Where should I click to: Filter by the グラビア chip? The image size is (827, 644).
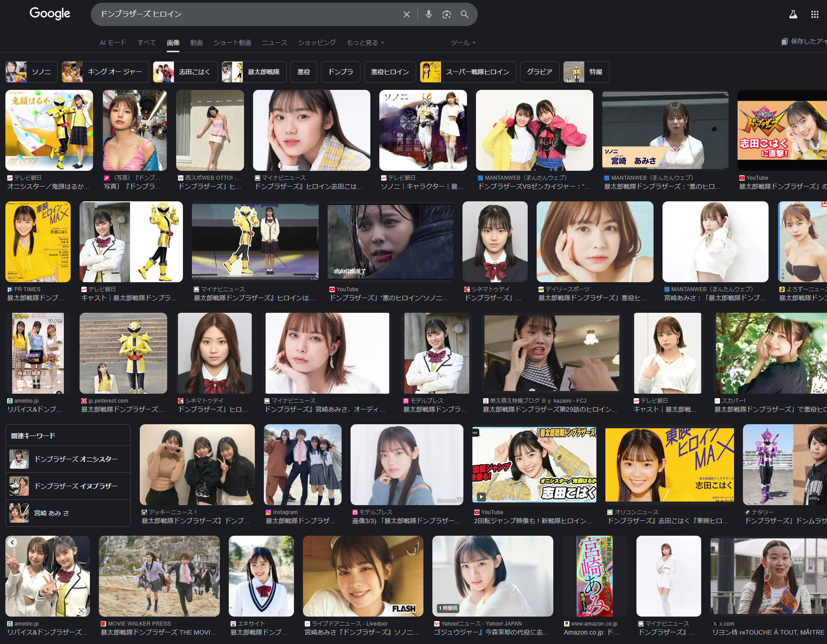(539, 72)
